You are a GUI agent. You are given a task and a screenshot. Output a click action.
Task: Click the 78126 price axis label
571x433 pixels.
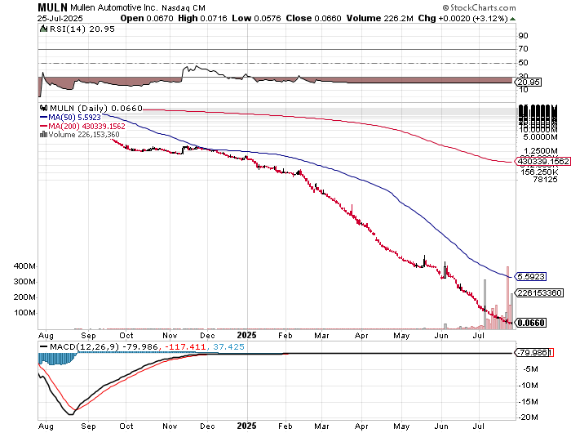[545, 180]
